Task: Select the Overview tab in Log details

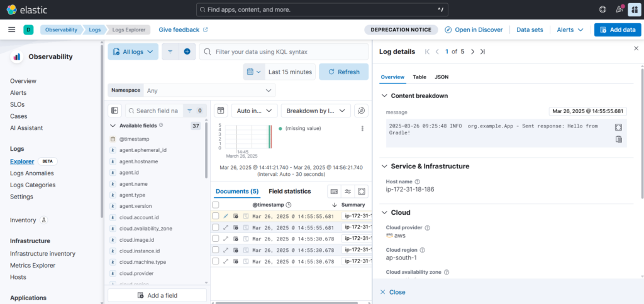Action: [x=392, y=77]
